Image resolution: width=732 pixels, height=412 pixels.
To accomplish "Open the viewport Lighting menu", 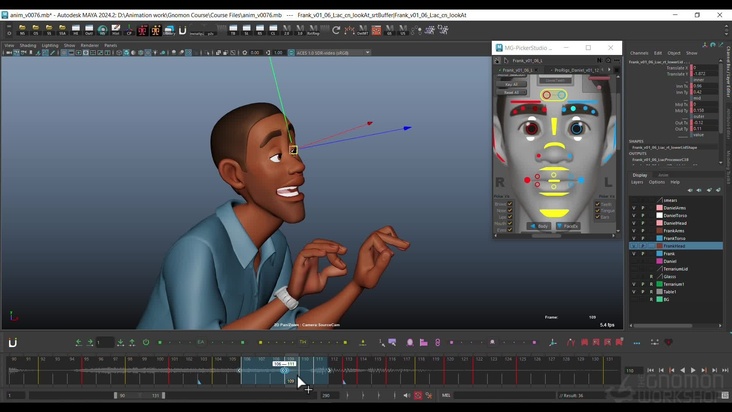I will pos(50,45).
